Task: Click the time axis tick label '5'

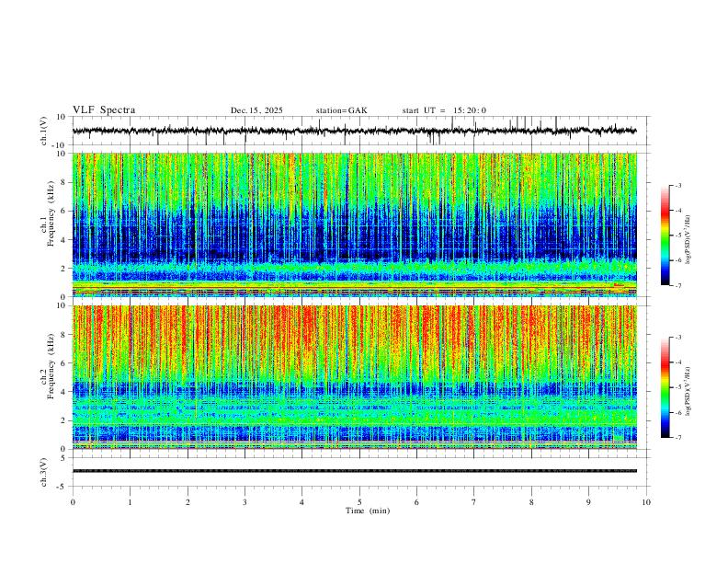Action: click(x=359, y=502)
